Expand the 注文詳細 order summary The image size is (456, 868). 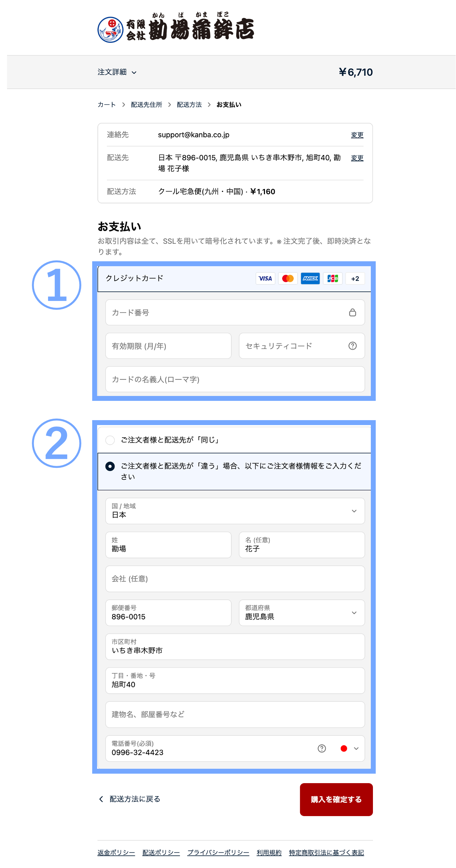[x=117, y=72]
